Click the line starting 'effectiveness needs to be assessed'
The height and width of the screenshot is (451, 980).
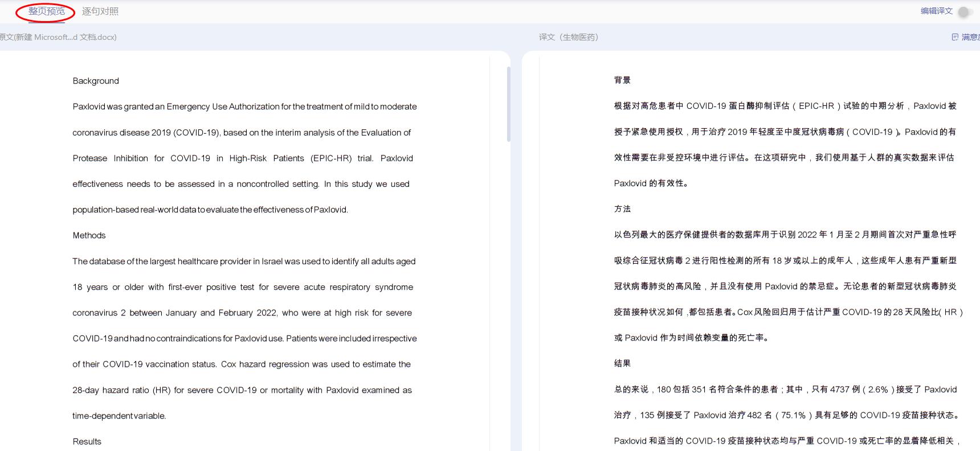click(x=241, y=184)
